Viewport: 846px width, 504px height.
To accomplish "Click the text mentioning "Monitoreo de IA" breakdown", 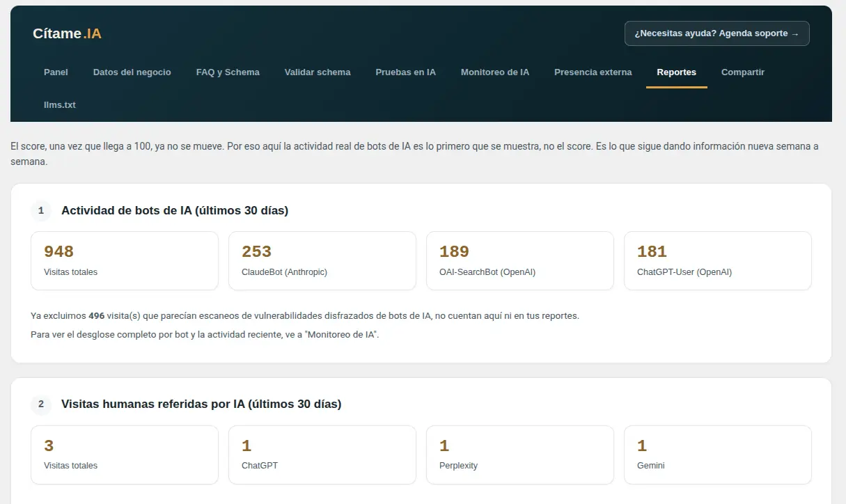I will (x=205, y=335).
